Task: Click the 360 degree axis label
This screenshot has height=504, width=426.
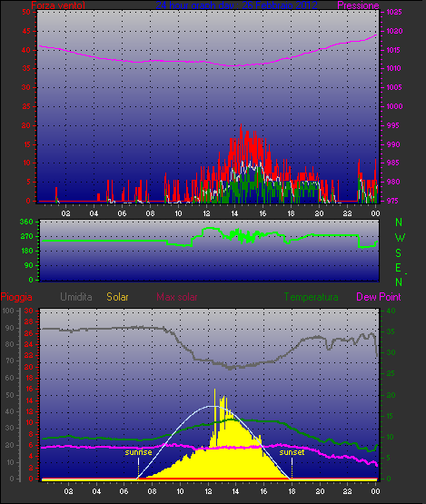Action: (26, 222)
